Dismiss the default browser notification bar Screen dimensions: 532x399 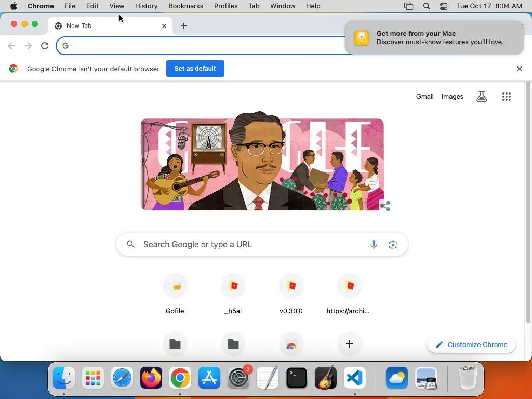(519, 69)
